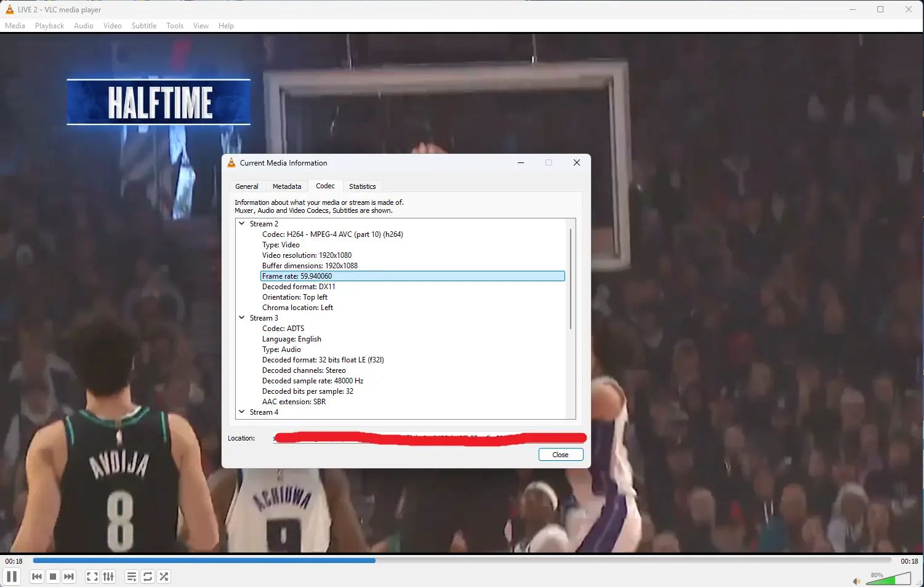Collapse the Stream 2 tree node
Viewport: 924px width, 587px height.
[242, 223]
